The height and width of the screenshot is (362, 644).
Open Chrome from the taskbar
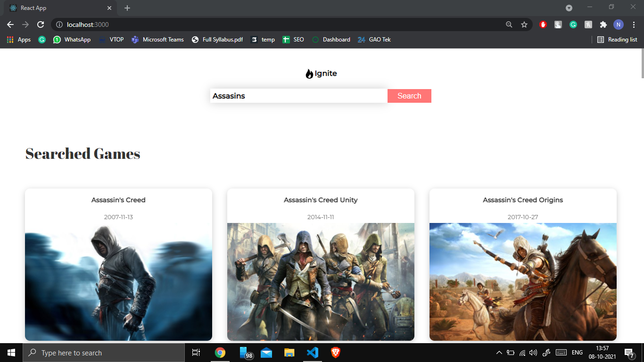click(x=220, y=353)
